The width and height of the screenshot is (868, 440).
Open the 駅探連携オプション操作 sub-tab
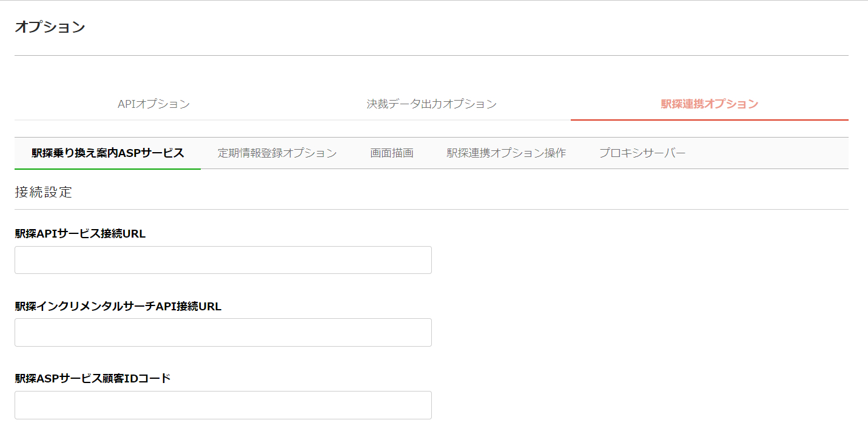click(x=506, y=153)
